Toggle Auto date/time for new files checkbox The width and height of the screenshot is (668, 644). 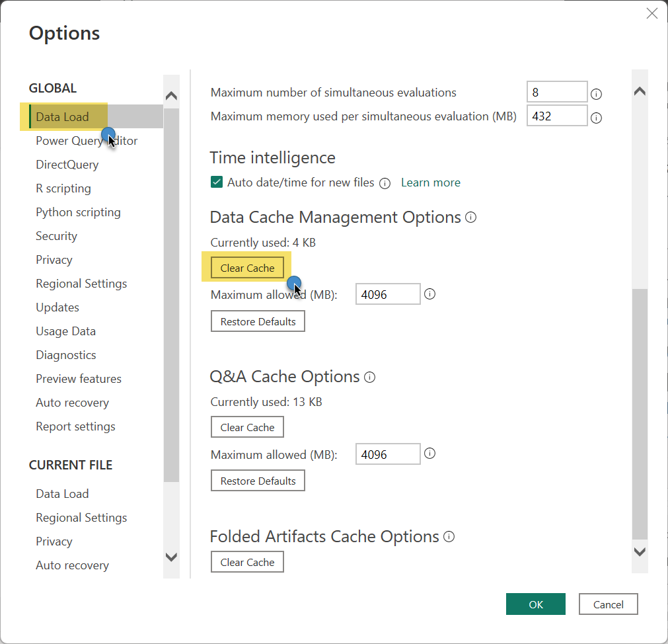point(217,182)
